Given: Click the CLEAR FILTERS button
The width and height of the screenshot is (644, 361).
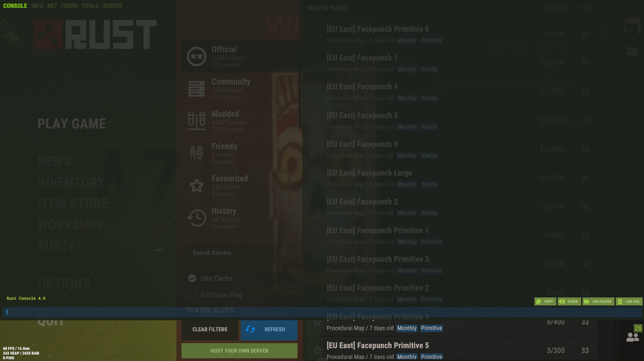Looking at the screenshot, I should (210, 329).
